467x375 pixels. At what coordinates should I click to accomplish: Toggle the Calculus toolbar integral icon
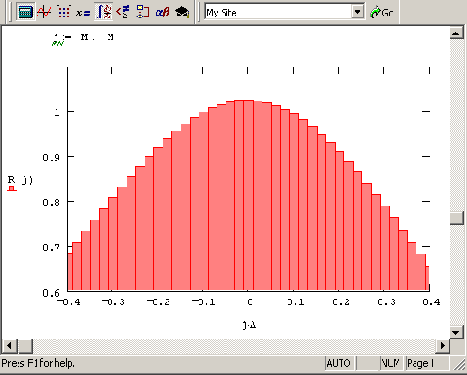click(103, 12)
